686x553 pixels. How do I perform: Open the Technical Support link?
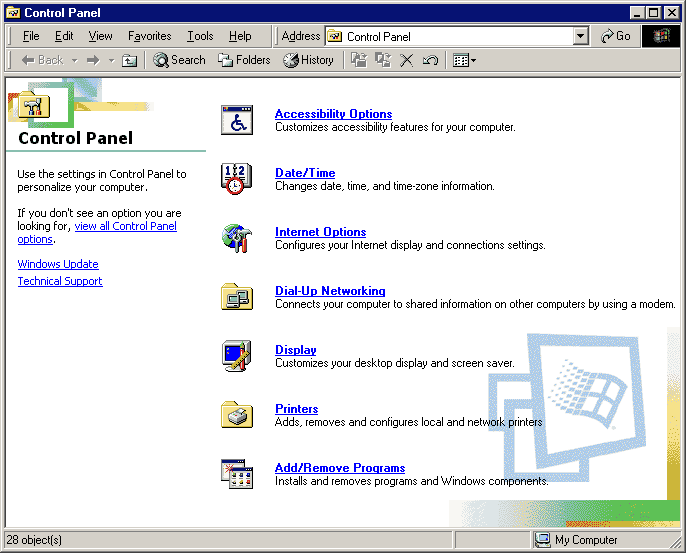click(60, 281)
